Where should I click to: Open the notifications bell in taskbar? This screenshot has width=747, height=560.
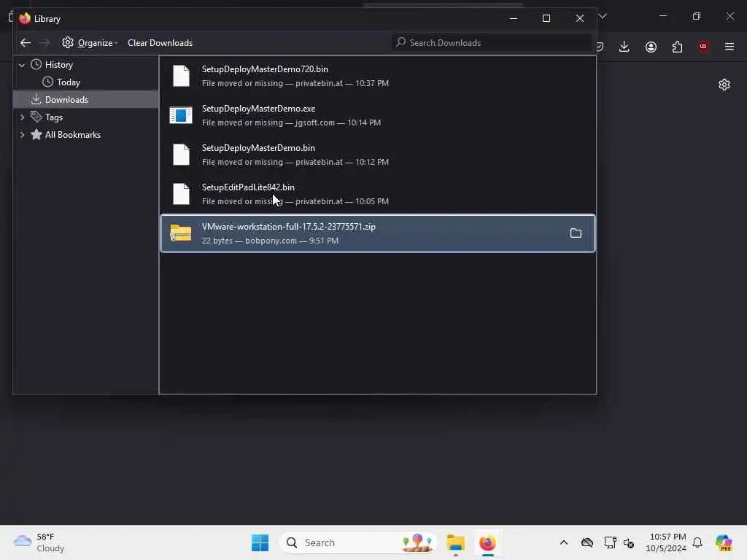click(697, 542)
